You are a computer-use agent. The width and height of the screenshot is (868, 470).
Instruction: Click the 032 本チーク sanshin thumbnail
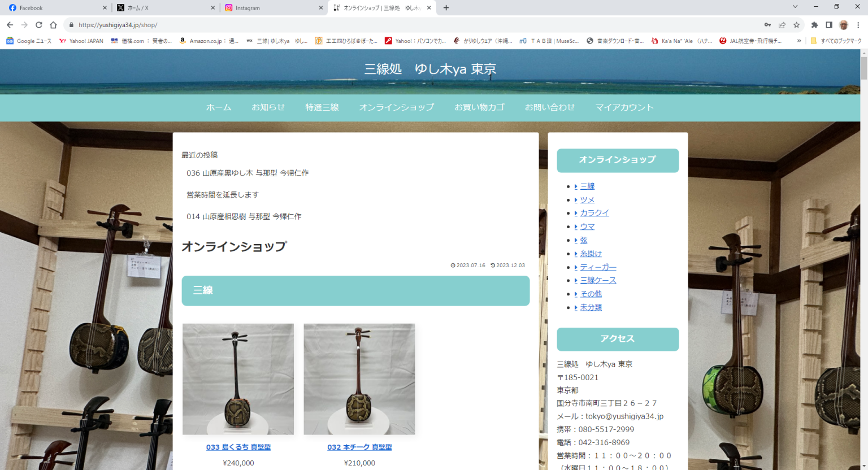point(359,379)
